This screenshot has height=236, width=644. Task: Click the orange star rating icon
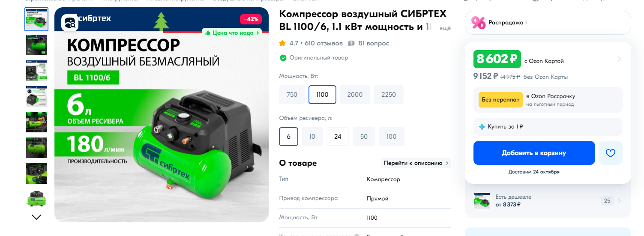(282, 43)
